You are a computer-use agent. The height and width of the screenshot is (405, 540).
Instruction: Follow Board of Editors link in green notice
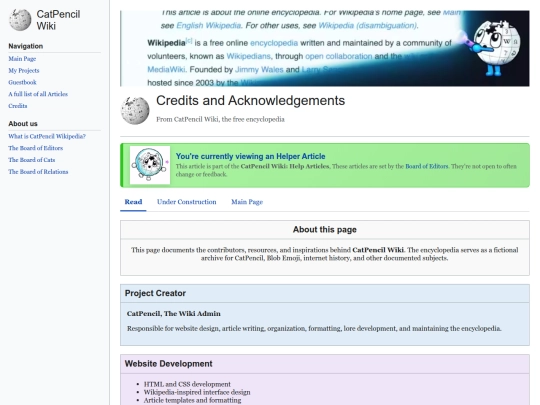tap(427, 166)
